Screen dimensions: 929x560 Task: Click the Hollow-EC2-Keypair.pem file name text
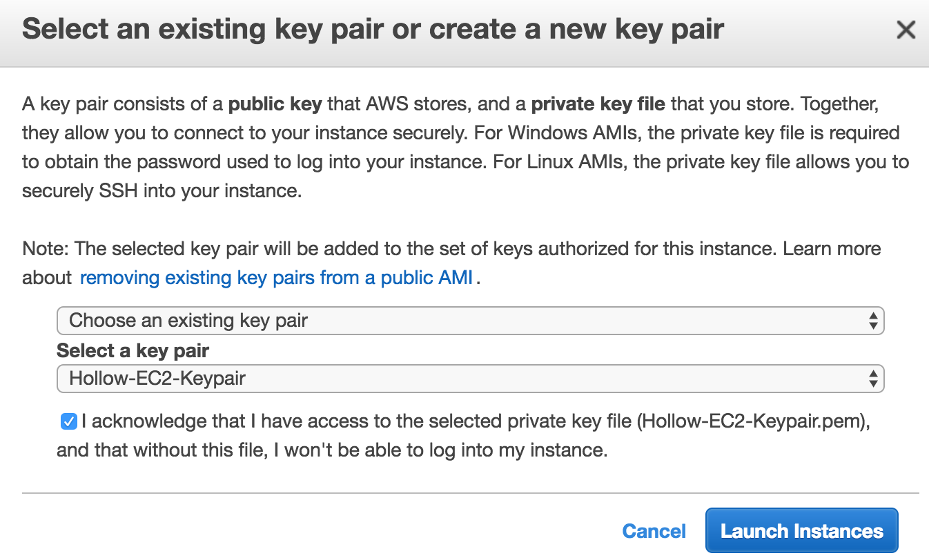751,421
